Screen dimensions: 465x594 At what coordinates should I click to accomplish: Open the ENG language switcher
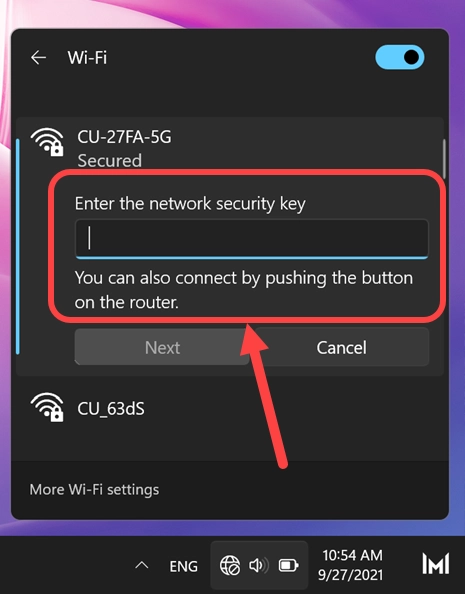point(183,566)
